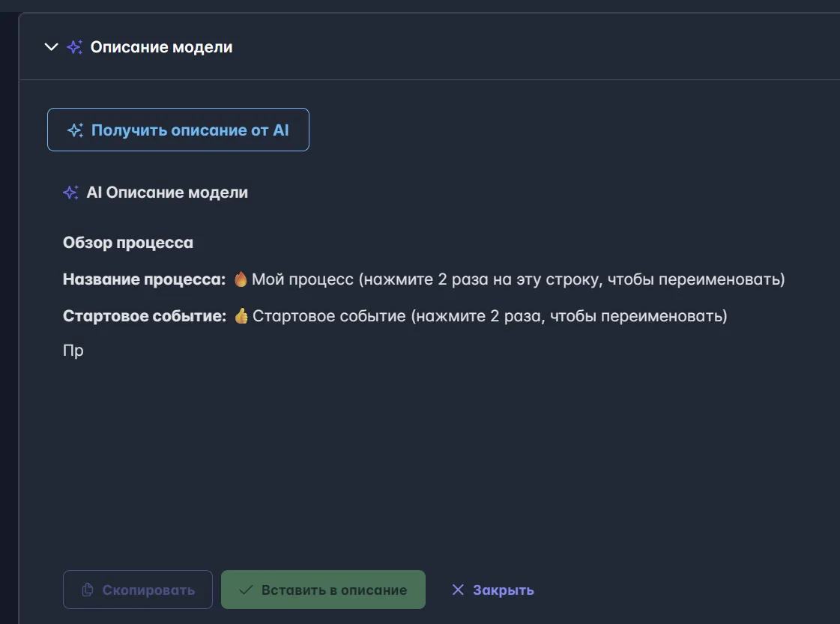Click the thumbs-up emoji in start event line
This screenshot has width=840, height=624.
[x=241, y=315]
